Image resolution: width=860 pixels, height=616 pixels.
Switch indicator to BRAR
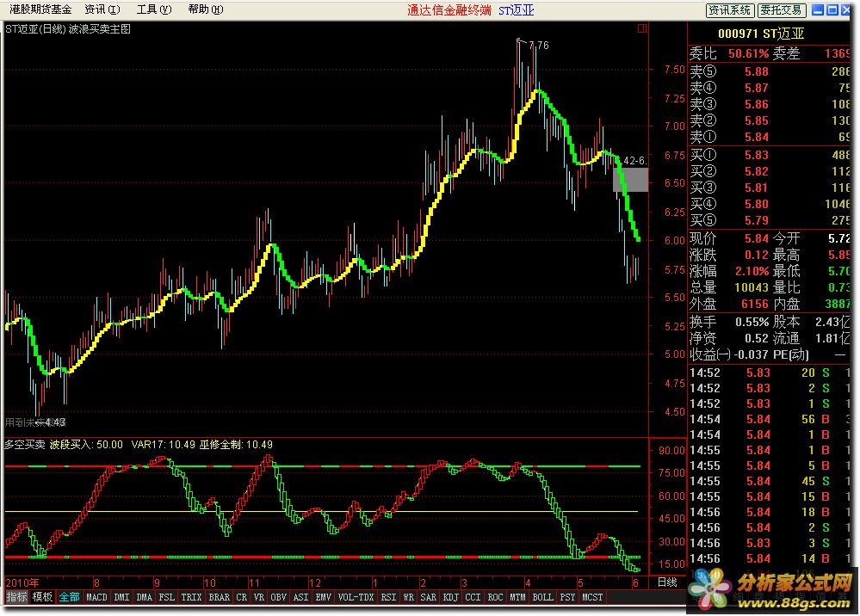click(x=220, y=597)
